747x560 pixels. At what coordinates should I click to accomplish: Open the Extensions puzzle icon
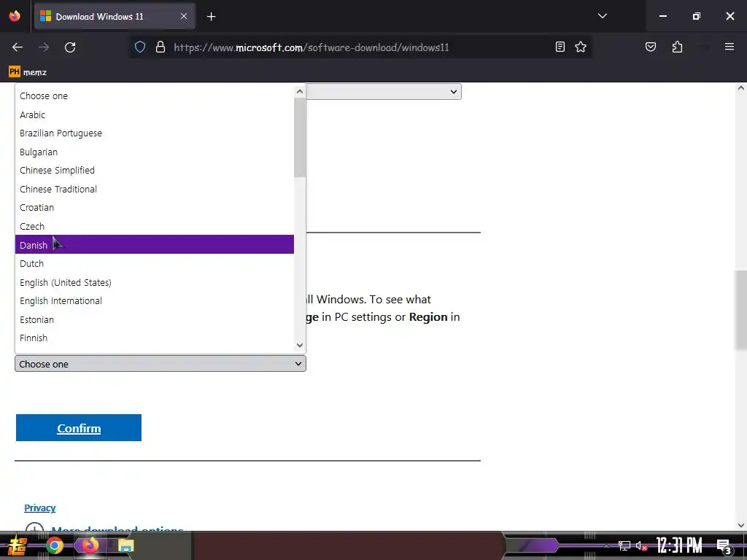click(x=677, y=47)
